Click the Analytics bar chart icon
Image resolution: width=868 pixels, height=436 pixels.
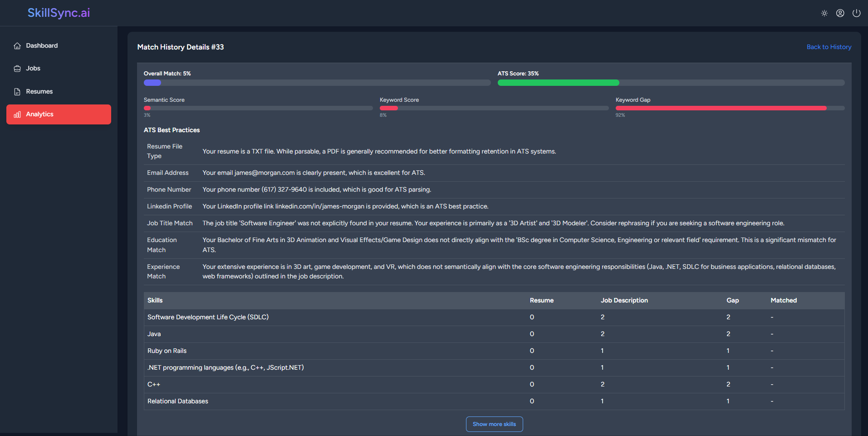(x=17, y=114)
